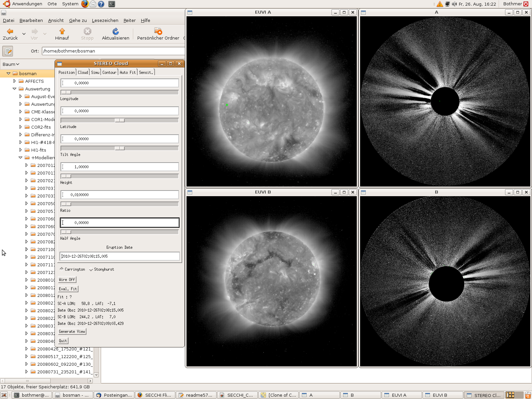Click the show desktop icon in taskbar
The height and width of the screenshot is (399, 532).
[4, 395]
